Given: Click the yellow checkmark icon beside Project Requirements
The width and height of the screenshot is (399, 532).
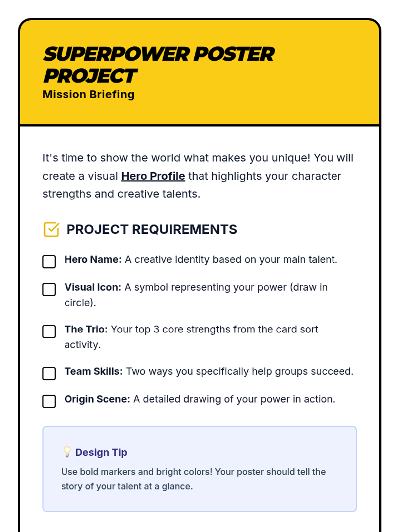Looking at the screenshot, I should point(51,229).
